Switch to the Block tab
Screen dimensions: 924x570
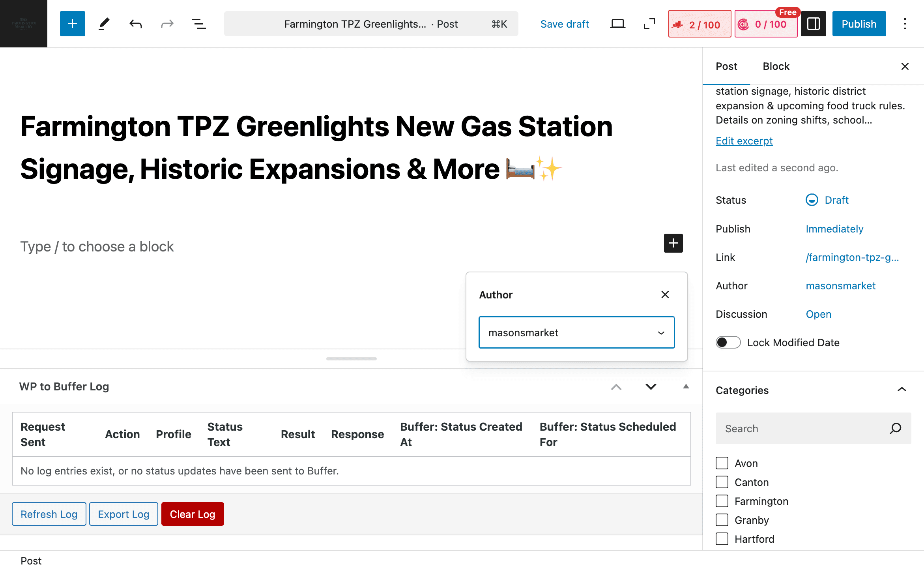click(x=776, y=66)
